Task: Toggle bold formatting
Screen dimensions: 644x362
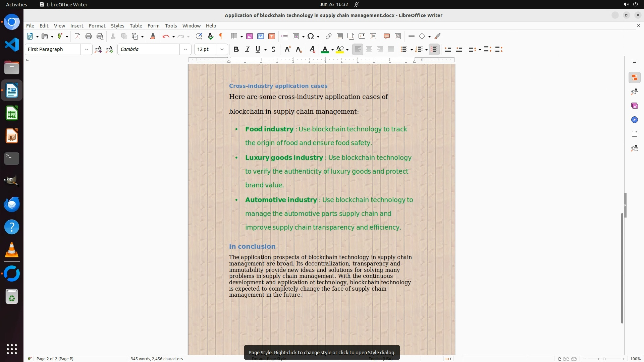Action: [x=236, y=50]
